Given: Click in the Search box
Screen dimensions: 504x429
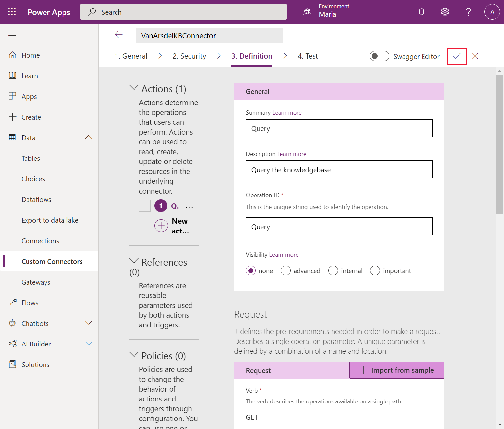Looking at the screenshot, I should (x=183, y=12).
